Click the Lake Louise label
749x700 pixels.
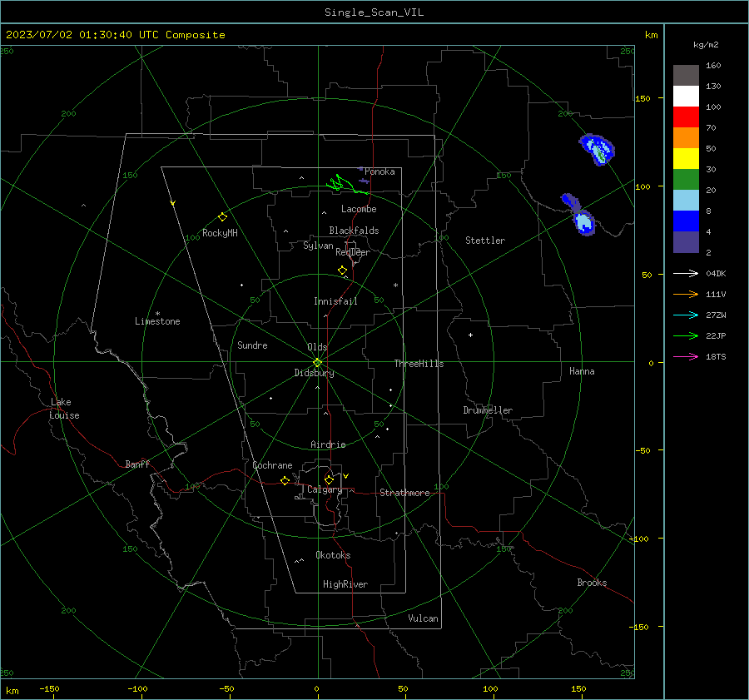click(x=64, y=409)
